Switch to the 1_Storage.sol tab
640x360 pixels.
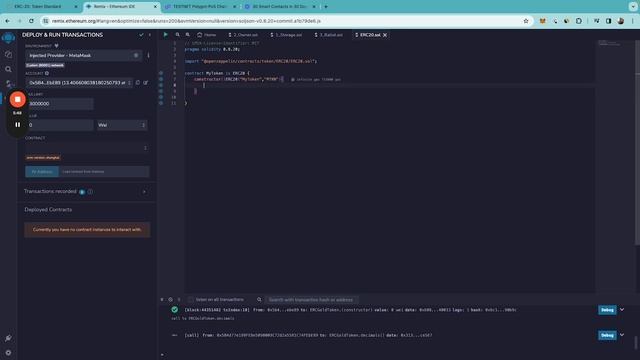[x=287, y=35]
